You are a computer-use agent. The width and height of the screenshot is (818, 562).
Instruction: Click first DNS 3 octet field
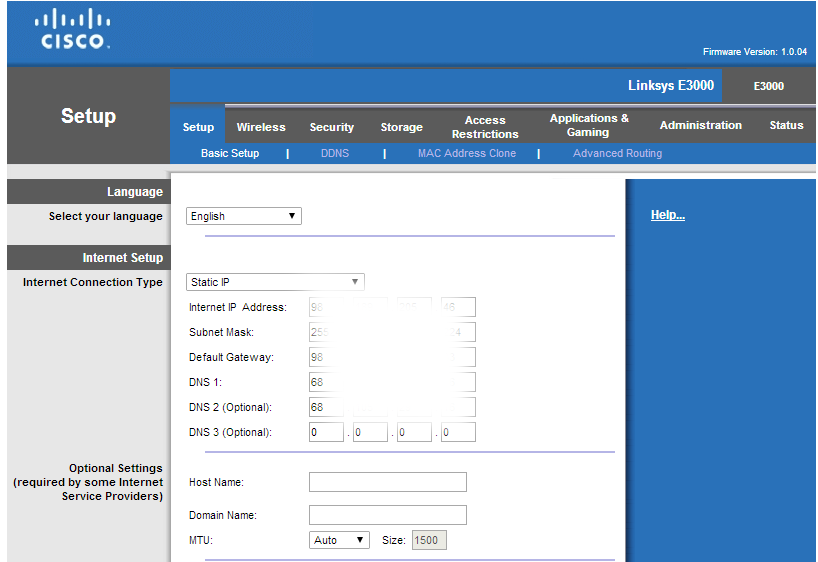(x=326, y=432)
